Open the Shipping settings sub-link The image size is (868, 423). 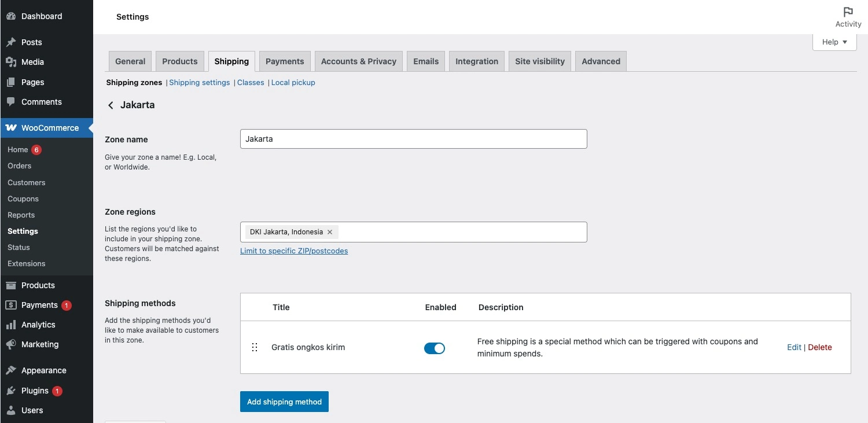pyautogui.click(x=200, y=83)
